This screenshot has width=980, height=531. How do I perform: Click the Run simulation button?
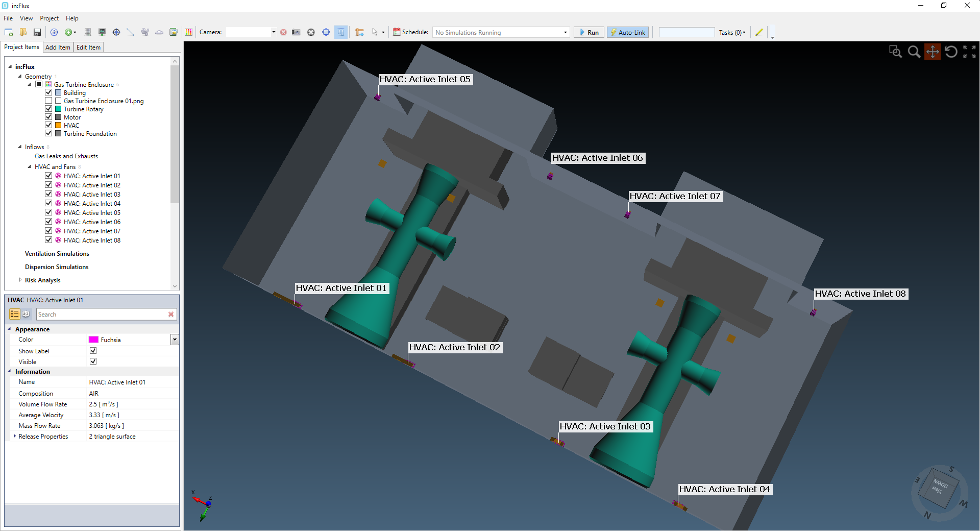588,32
